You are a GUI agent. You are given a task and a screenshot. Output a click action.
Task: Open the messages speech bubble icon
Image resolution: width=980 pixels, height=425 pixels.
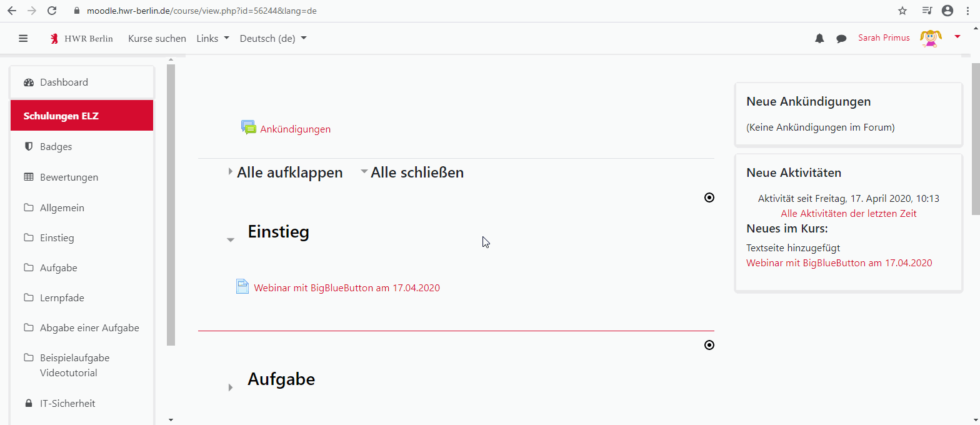tap(841, 39)
